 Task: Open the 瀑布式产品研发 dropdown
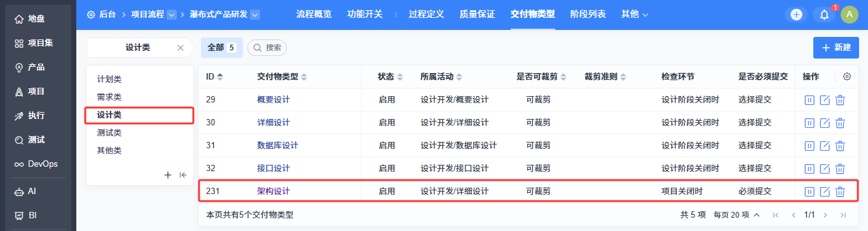click(x=255, y=15)
